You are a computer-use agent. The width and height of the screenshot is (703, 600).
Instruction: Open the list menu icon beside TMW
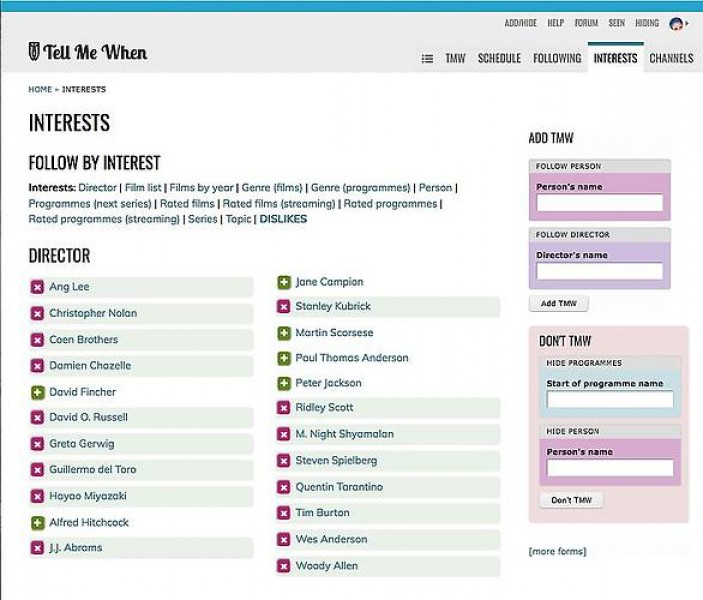(x=427, y=59)
